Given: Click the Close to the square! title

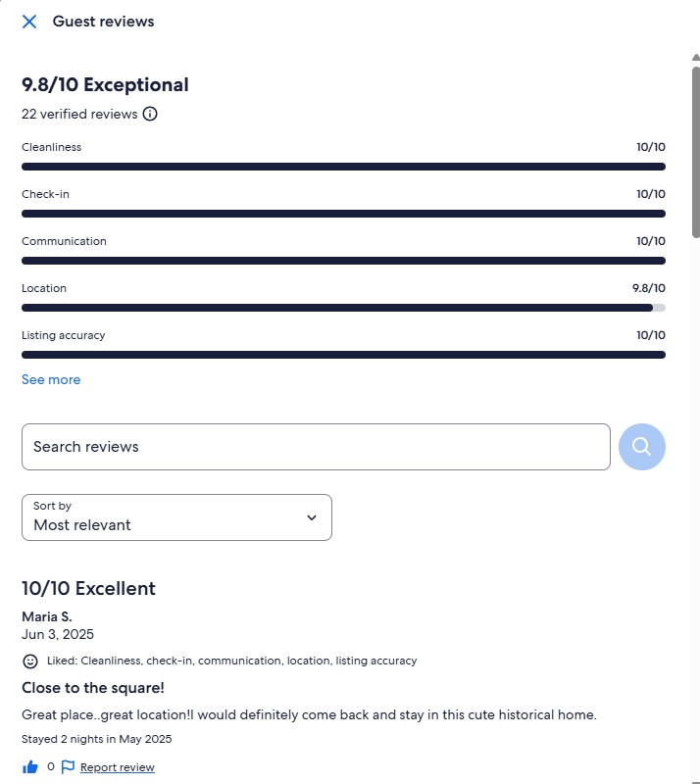Looking at the screenshot, I should point(92,688).
